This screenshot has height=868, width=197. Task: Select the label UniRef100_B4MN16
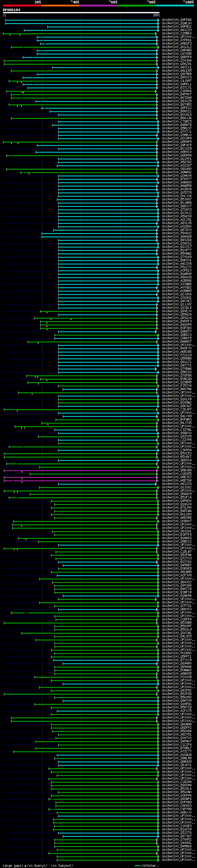point(177,846)
